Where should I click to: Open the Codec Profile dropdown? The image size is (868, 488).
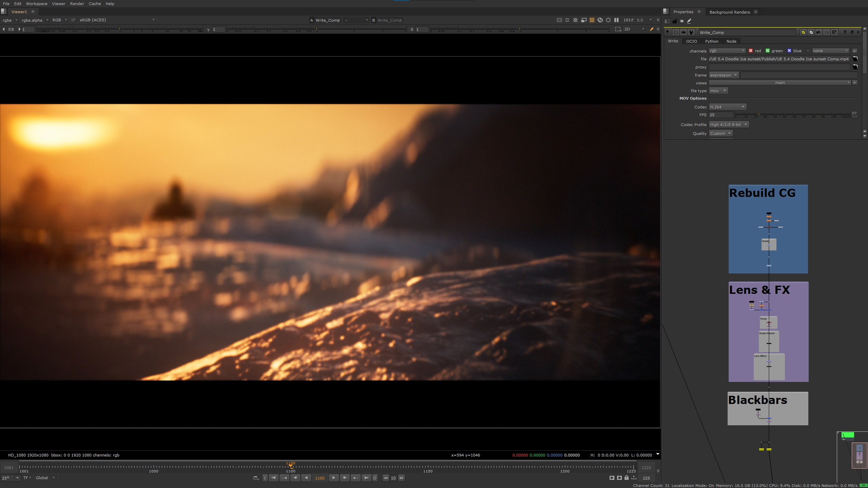pyautogui.click(x=729, y=125)
